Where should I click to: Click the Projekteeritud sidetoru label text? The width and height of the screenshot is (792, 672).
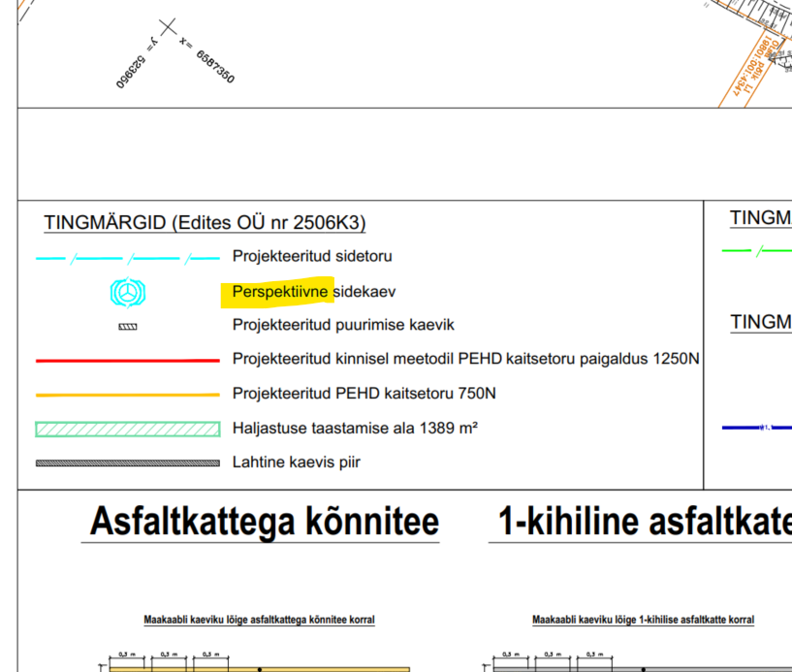[312, 257]
